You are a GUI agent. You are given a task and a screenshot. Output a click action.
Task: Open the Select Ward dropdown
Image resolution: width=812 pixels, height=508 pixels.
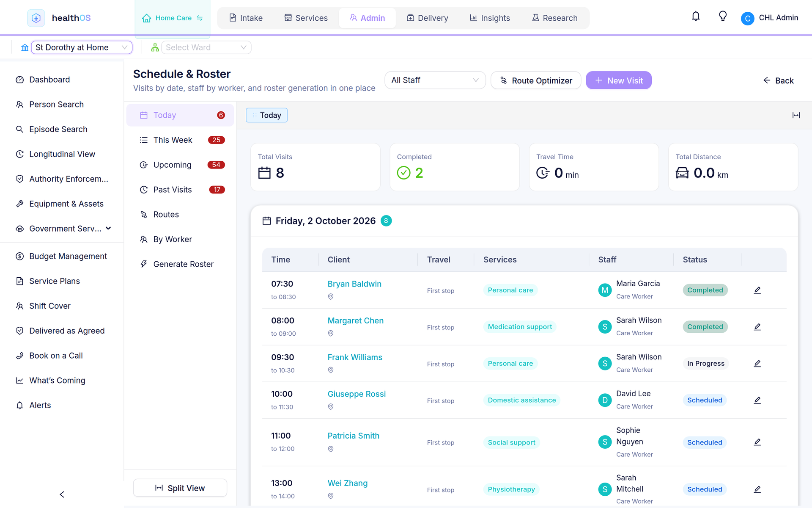(x=206, y=47)
